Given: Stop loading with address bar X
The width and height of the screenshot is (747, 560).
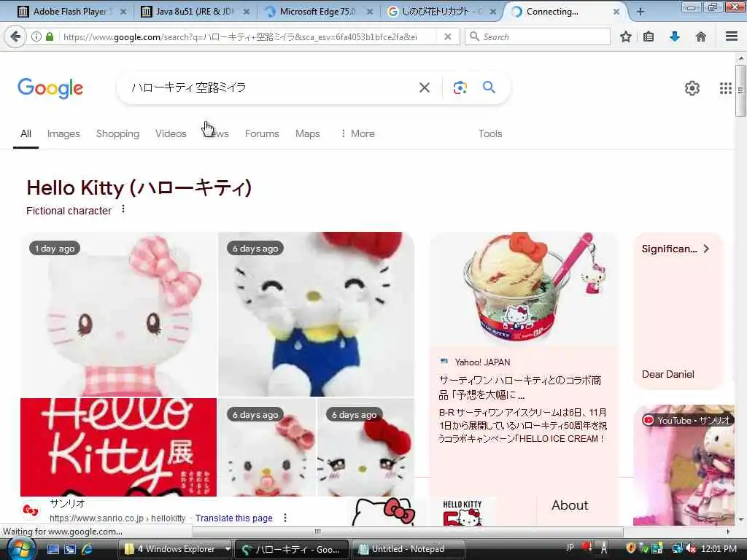Looking at the screenshot, I should click(x=447, y=36).
